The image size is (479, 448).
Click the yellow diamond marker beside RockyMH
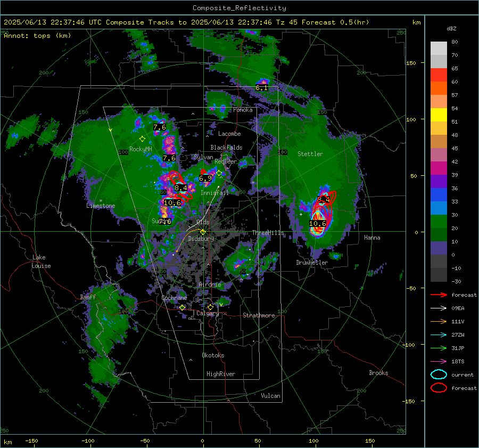click(142, 139)
